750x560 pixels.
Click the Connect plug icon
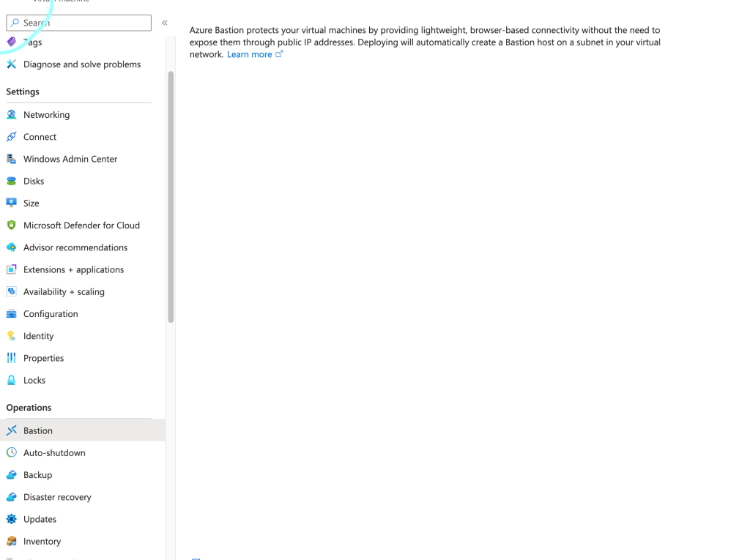pyautogui.click(x=12, y=137)
